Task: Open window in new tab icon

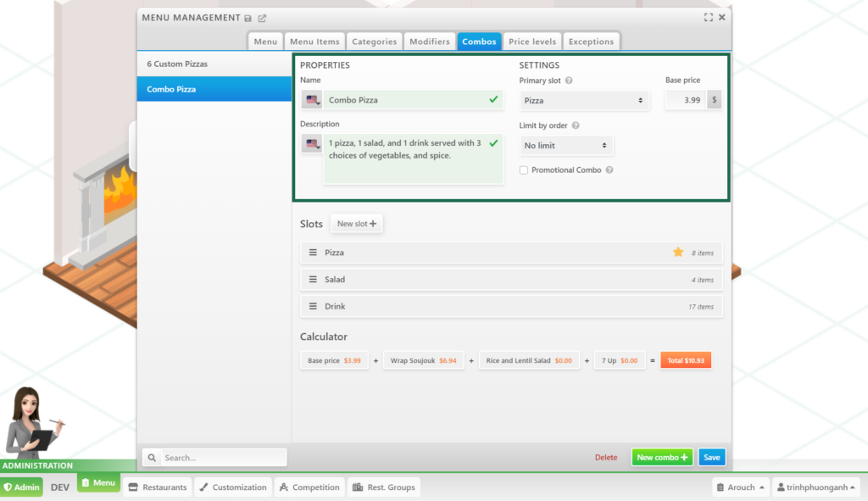Action: click(262, 18)
